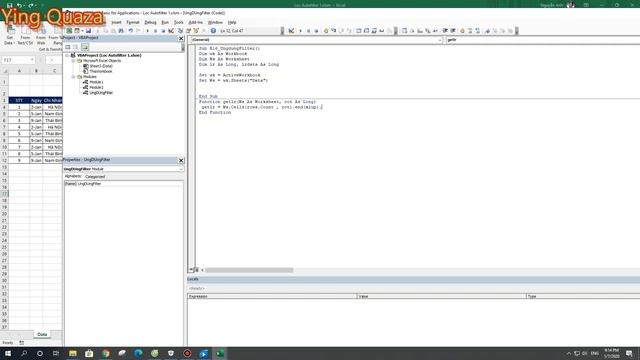Open Chrome from the taskbar

pyautogui.click(x=106, y=353)
